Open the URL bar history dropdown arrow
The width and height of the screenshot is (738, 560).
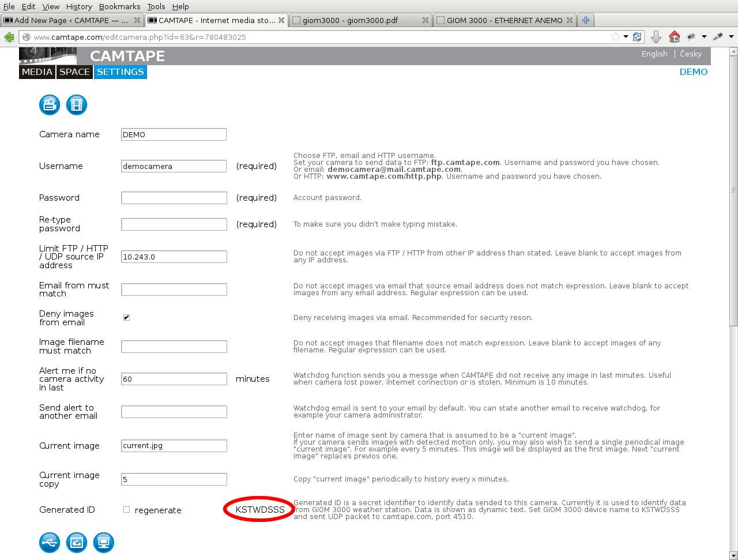click(x=626, y=37)
